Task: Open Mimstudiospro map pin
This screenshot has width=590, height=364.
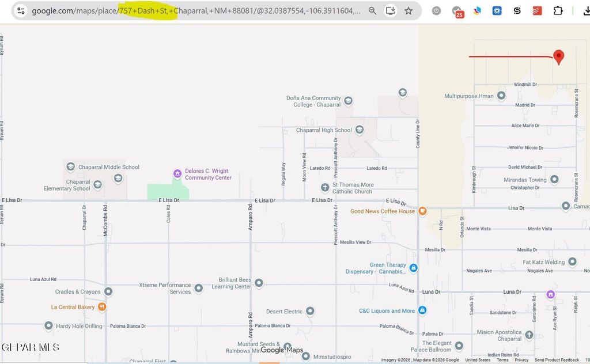Action: click(x=306, y=356)
